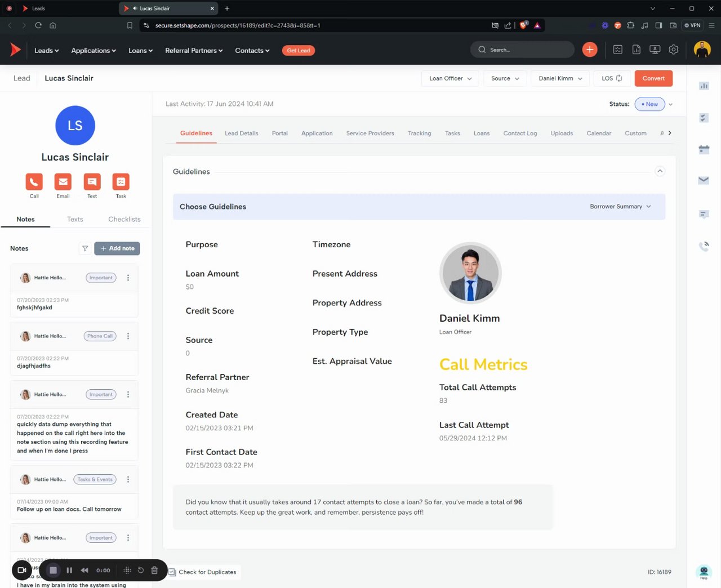This screenshot has height=588, width=721.
Task: Click the Phone Call tag on note
Action: coord(100,336)
